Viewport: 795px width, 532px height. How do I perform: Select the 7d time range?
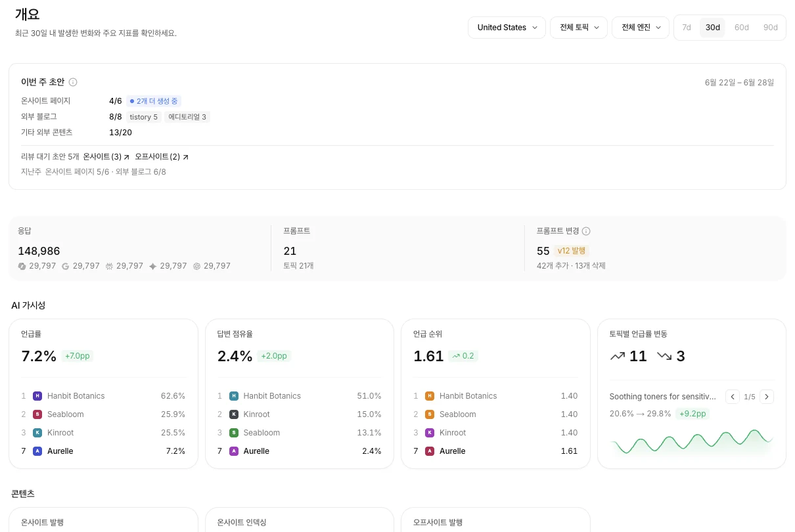pyautogui.click(x=687, y=28)
